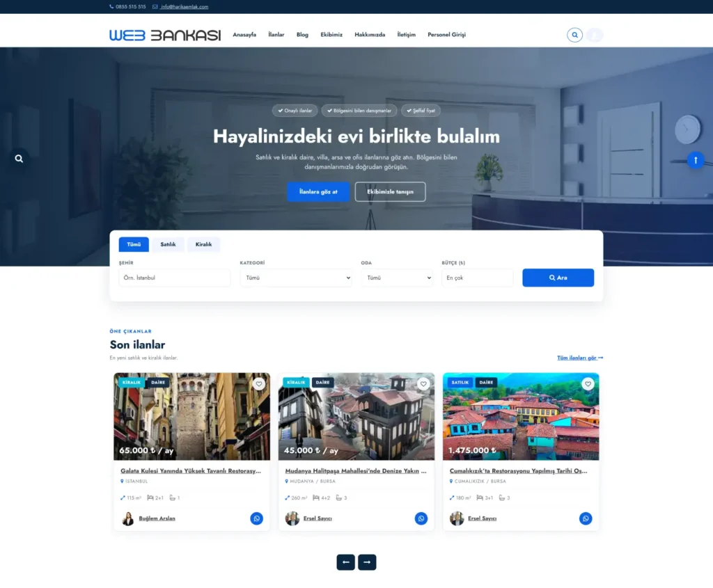The width and height of the screenshot is (713, 588).
Task: Open the Mudanya Halitpaşa Mahallesi'nde listing title
Action: coord(356,471)
